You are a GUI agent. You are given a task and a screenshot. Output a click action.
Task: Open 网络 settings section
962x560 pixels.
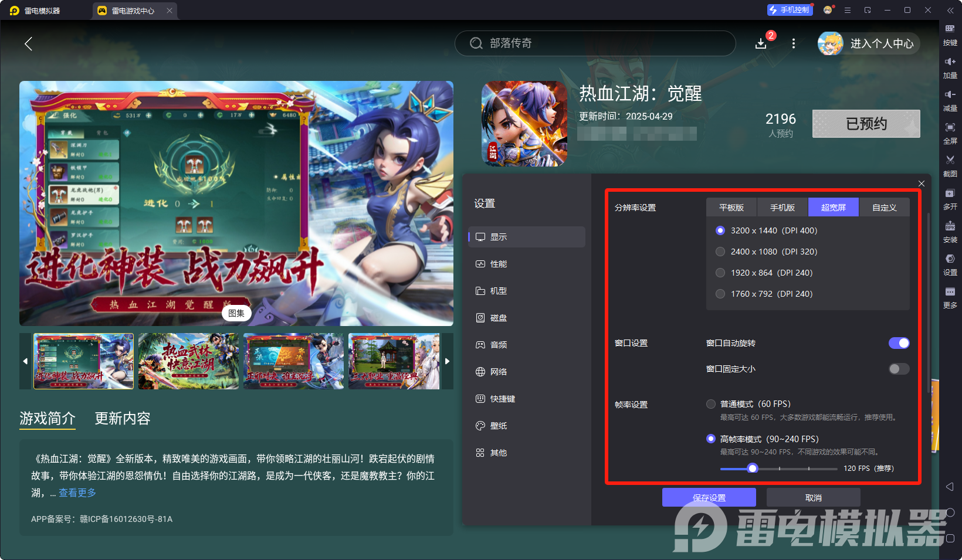coord(527,372)
